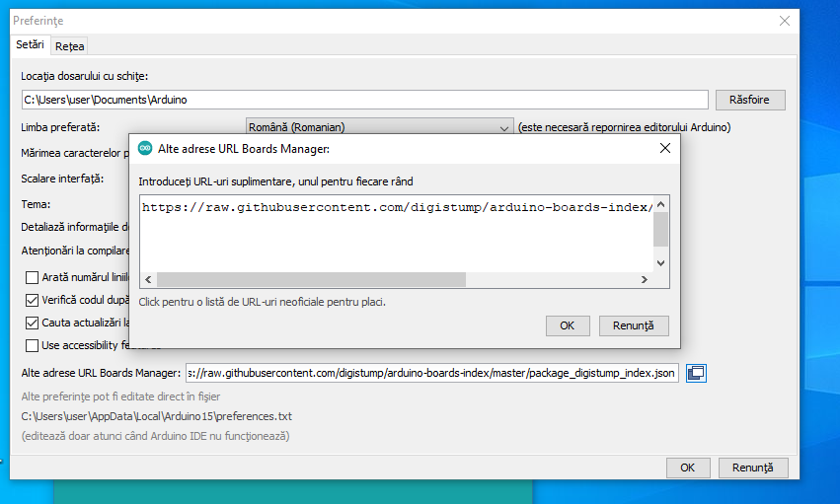Image resolution: width=840 pixels, height=504 pixels.
Task: Open the URL editor window icon button
Action: [x=696, y=373]
